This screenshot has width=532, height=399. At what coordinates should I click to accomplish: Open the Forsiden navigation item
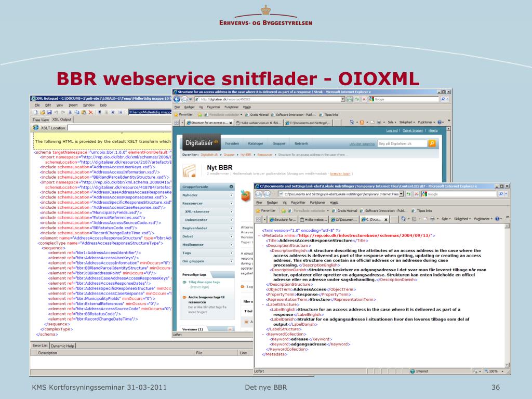coord(232,143)
